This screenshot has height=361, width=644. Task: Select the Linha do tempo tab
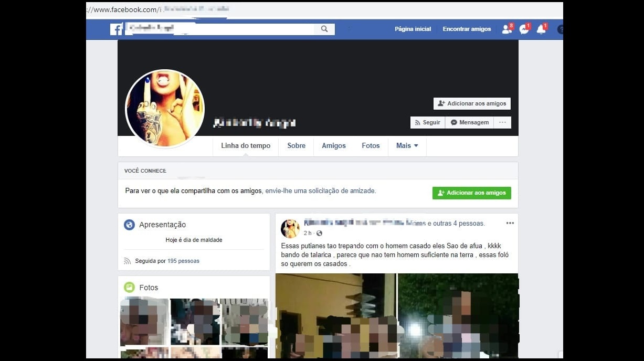click(246, 146)
